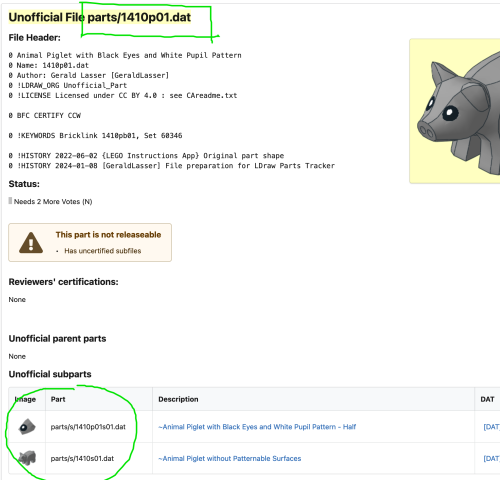Click the Part column header
500x480 pixels.
58,399
